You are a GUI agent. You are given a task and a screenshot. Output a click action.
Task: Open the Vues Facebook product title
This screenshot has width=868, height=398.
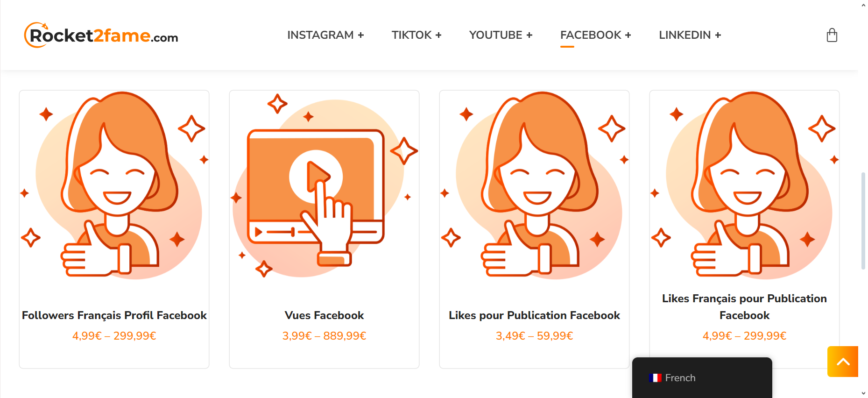[x=324, y=315]
